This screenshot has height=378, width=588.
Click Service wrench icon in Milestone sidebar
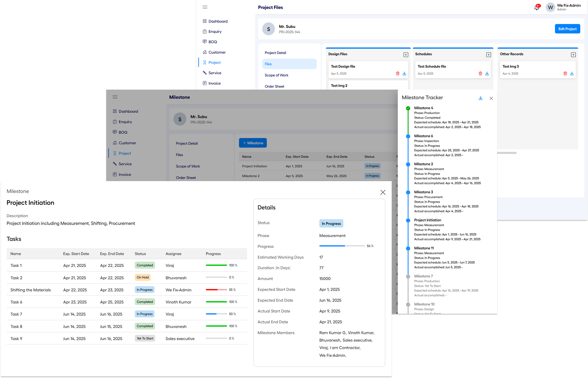pyautogui.click(x=115, y=164)
